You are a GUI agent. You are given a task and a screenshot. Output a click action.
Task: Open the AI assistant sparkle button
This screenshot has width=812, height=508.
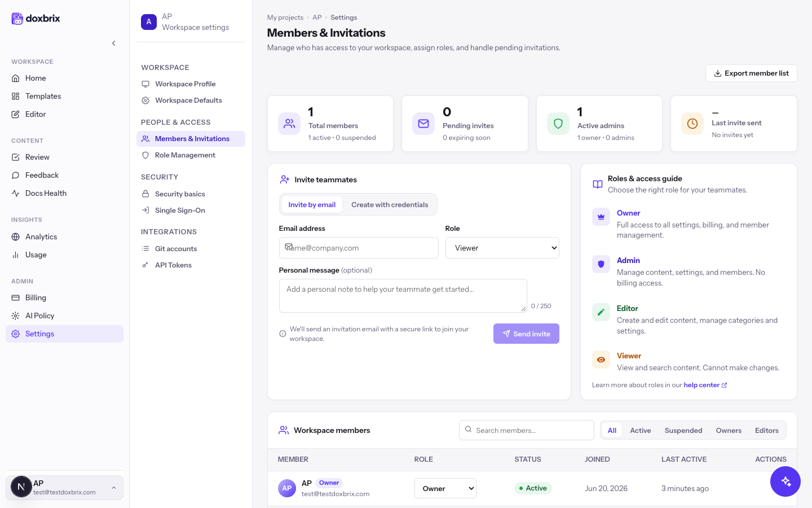(785, 481)
